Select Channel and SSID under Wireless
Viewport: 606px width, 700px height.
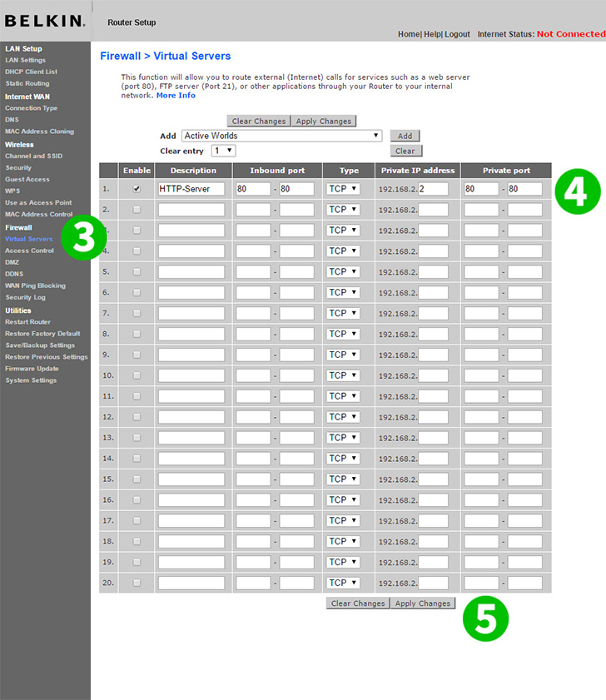(x=33, y=156)
